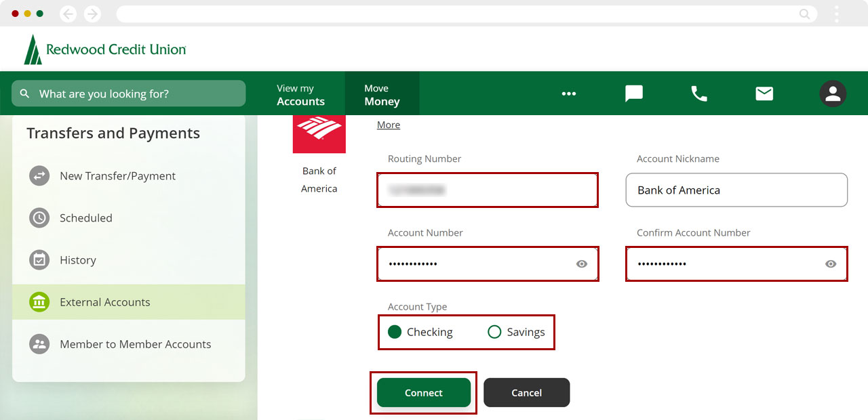Focus the Account Nickname field
Screen dimensions: 868x420
pyautogui.click(x=736, y=190)
